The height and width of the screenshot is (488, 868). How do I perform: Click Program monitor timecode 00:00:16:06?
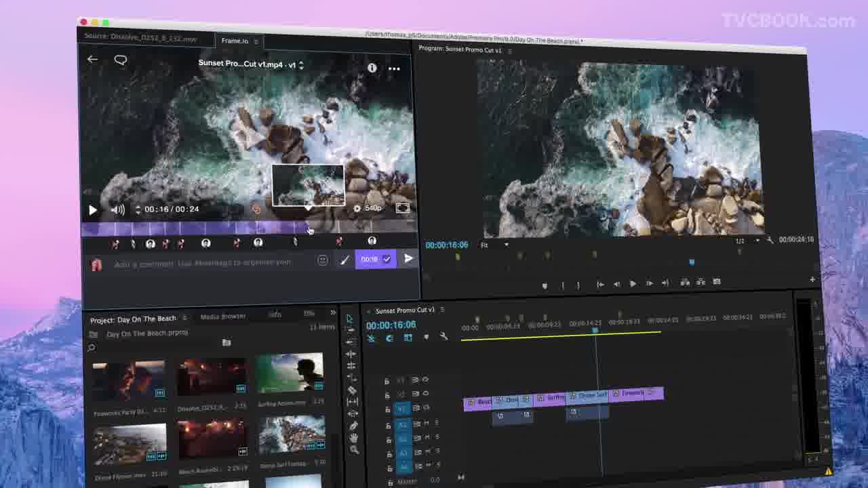(447, 245)
